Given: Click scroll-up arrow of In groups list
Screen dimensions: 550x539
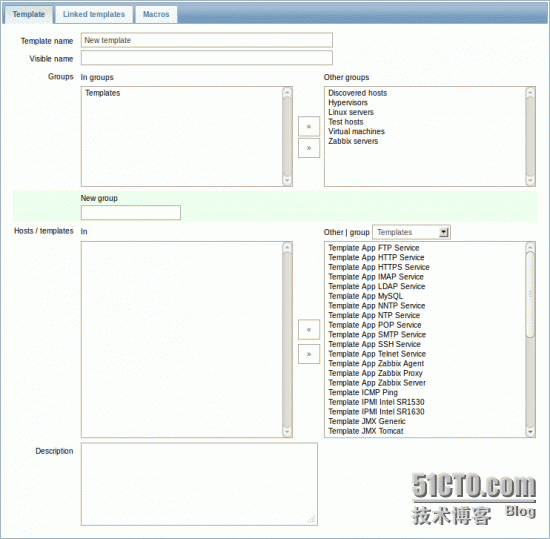Looking at the screenshot, I should click(287, 93).
